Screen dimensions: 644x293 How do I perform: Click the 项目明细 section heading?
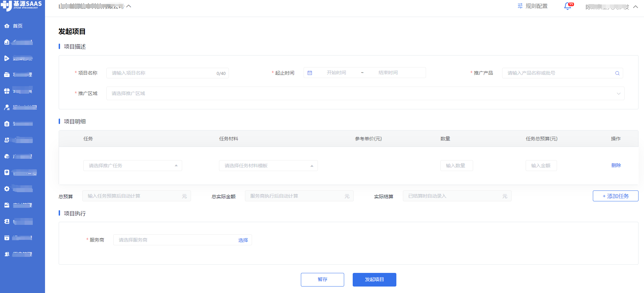click(75, 121)
